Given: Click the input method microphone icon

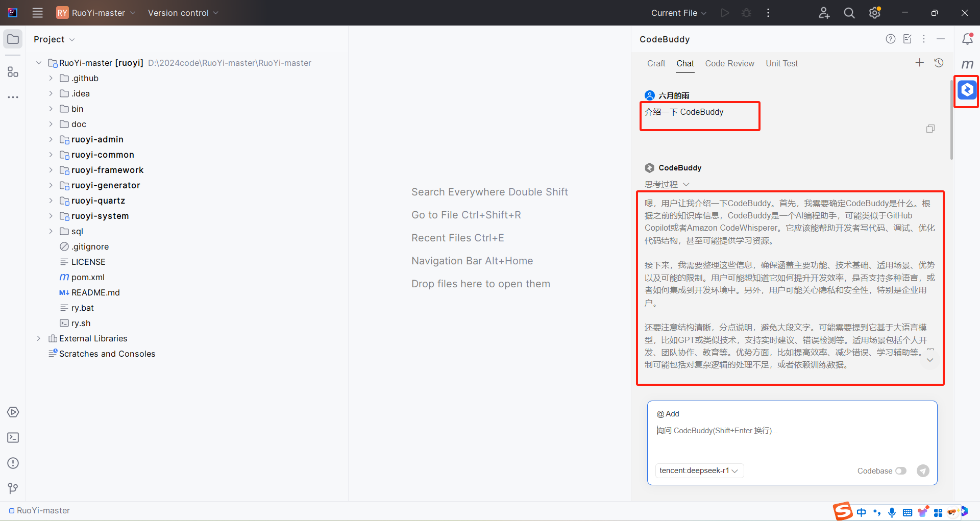Looking at the screenshot, I should pos(892,512).
